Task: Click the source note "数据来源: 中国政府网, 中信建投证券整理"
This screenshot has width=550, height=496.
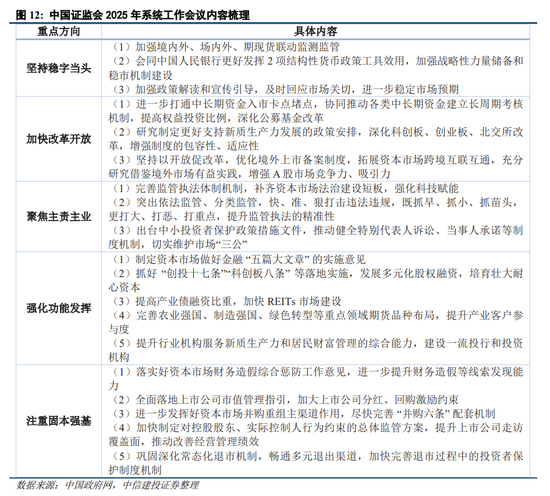Action: click(107, 485)
